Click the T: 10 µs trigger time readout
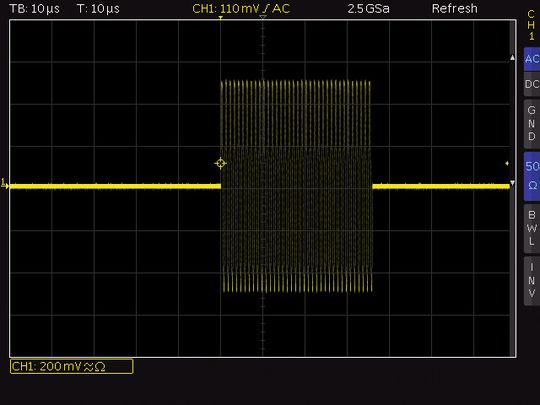The image size is (540, 405). point(98,9)
